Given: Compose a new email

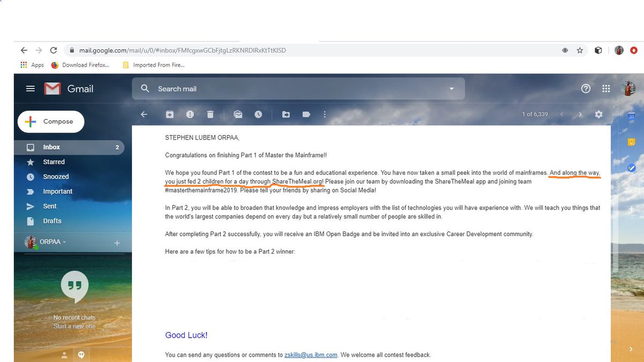Looking at the screenshot, I should click(x=51, y=122).
